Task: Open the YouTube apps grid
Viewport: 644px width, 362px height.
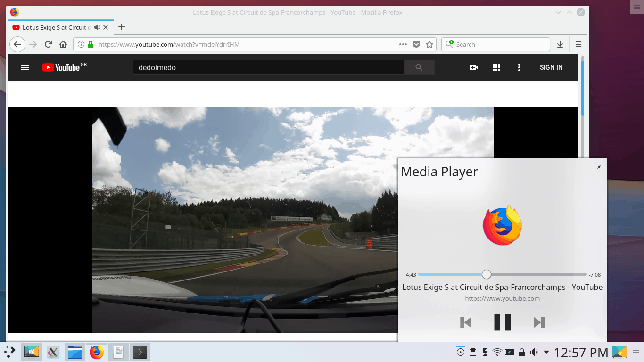Action: [x=496, y=67]
